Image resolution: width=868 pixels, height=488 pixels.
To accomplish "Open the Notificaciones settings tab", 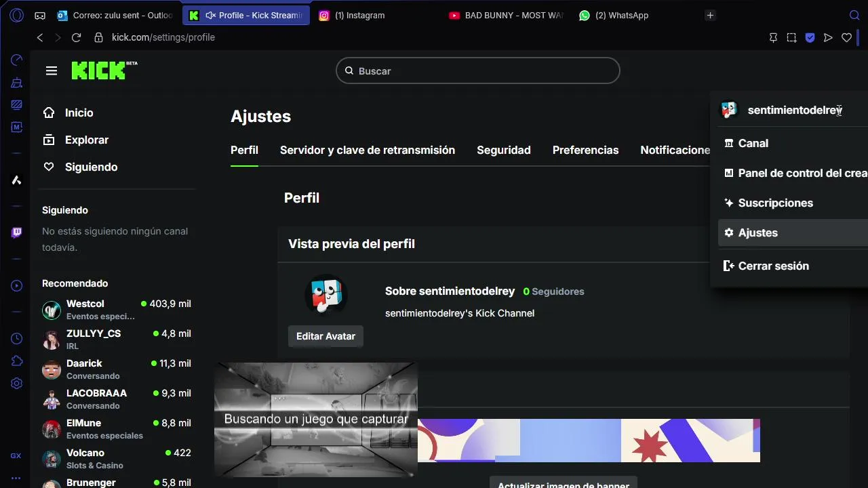I will click(675, 150).
